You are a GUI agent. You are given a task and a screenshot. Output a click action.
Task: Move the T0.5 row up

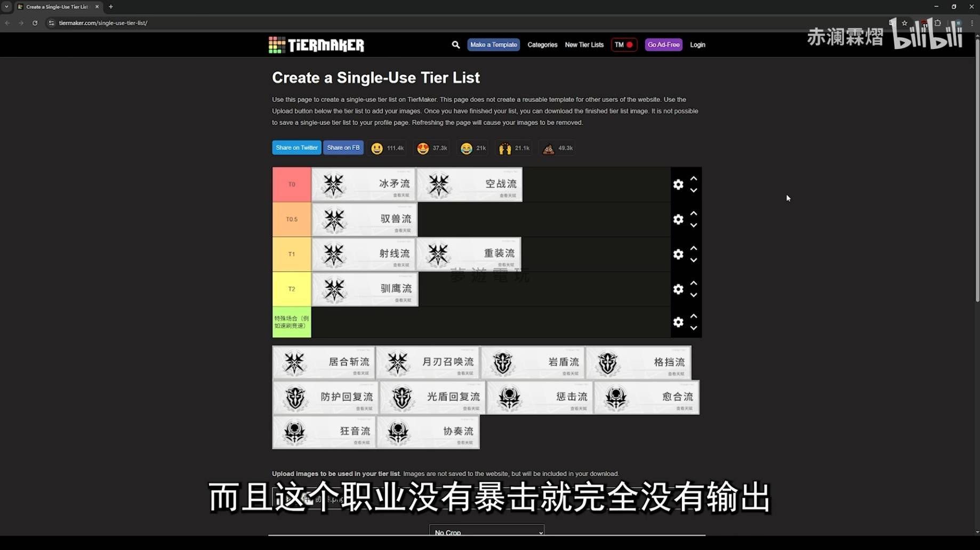[x=694, y=213]
